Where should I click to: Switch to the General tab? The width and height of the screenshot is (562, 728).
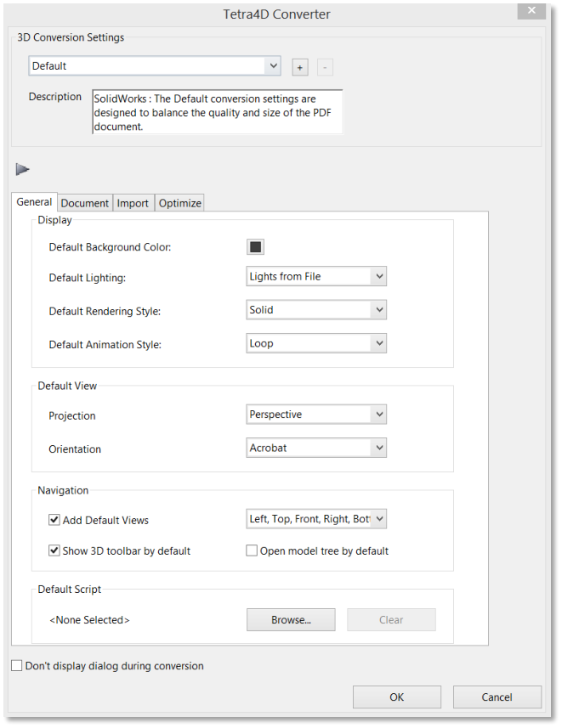(x=34, y=202)
